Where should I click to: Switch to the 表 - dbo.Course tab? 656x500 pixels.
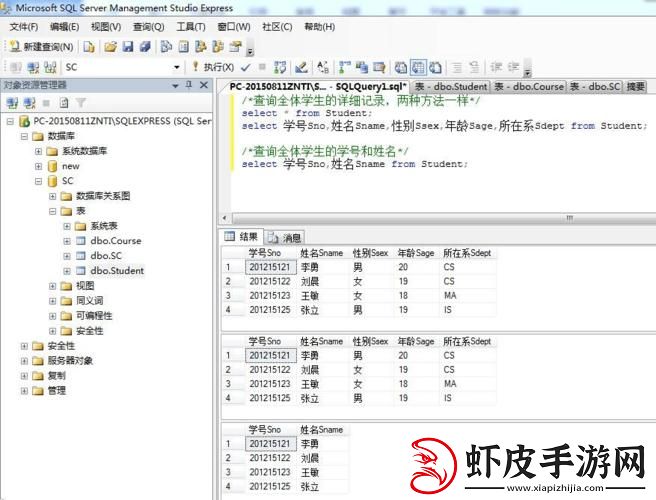click(x=529, y=87)
